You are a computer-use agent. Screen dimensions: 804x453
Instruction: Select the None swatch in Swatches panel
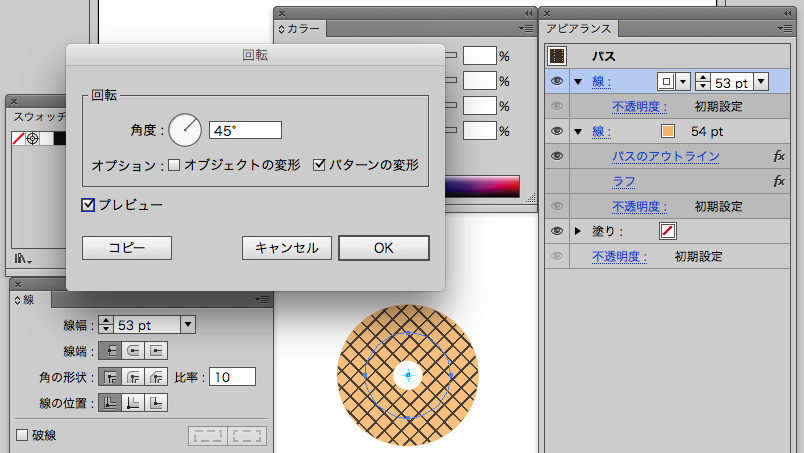tap(18, 139)
